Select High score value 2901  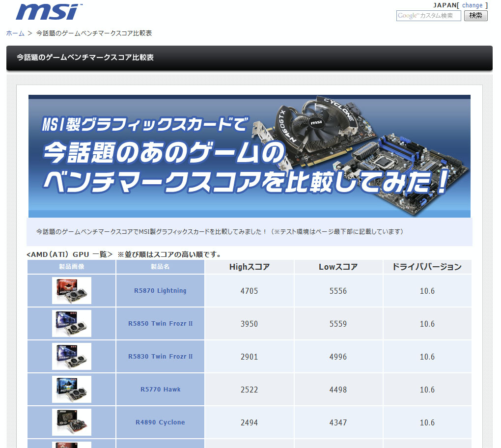(249, 357)
